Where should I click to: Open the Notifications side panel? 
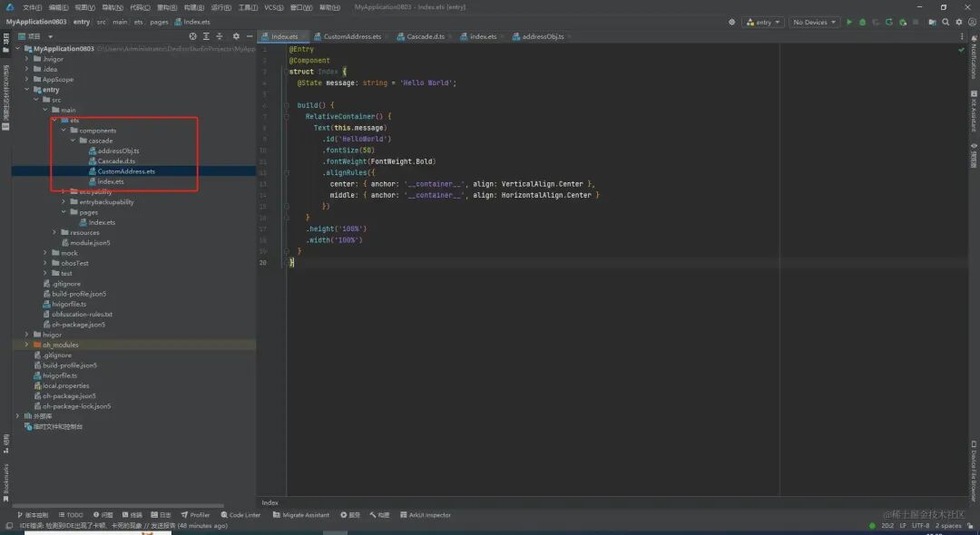click(x=974, y=56)
